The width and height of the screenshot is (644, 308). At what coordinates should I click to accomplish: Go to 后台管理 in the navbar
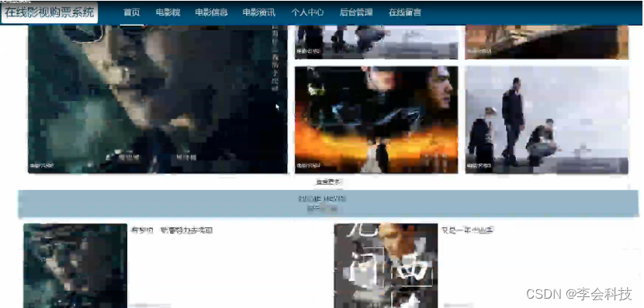click(355, 12)
